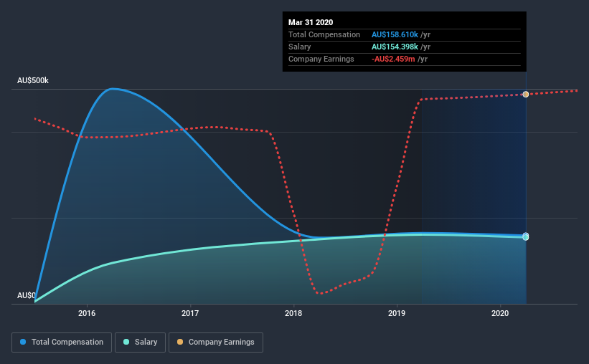Toggle the Salary legend button

140,343
